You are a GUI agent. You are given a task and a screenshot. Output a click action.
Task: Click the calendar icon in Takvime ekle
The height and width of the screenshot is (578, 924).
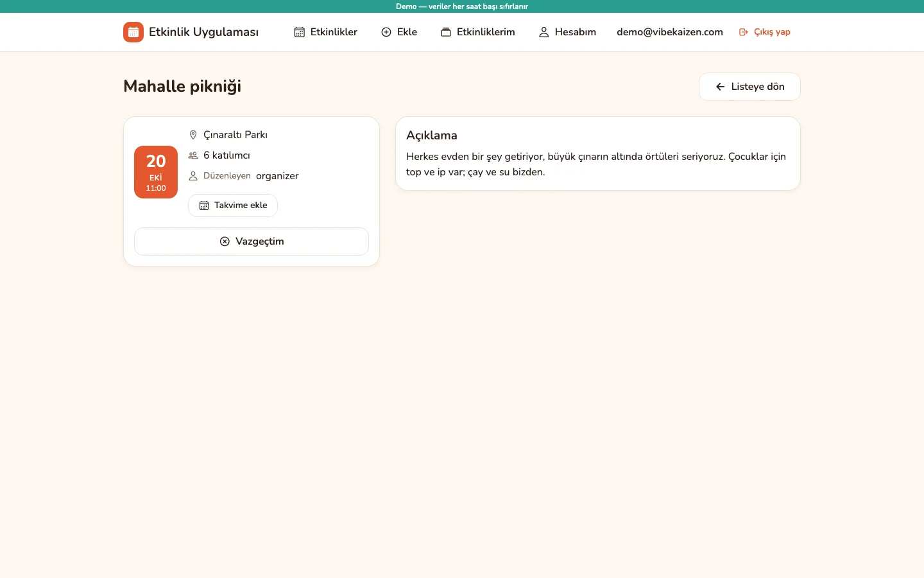tap(204, 206)
